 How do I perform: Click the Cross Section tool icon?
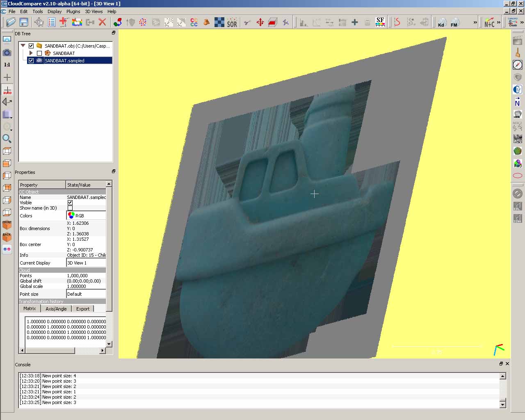pyautogui.click(x=272, y=22)
